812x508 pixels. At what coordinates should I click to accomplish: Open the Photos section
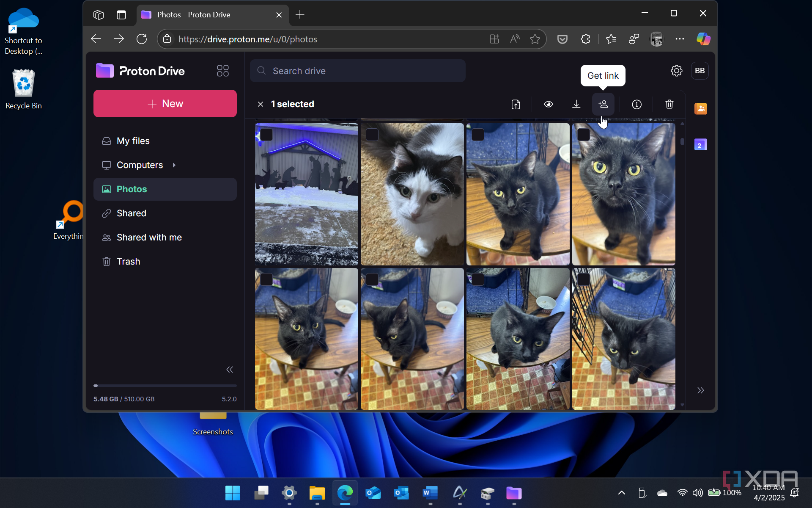pyautogui.click(x=165, y=189)
